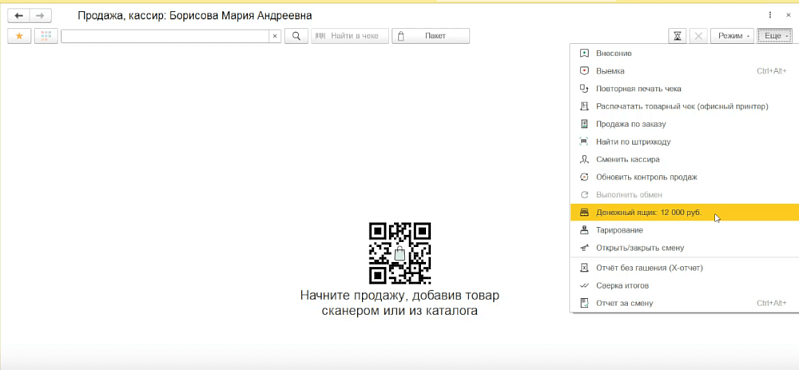
Task: Focus the product search input field
Action: [165, 36]
